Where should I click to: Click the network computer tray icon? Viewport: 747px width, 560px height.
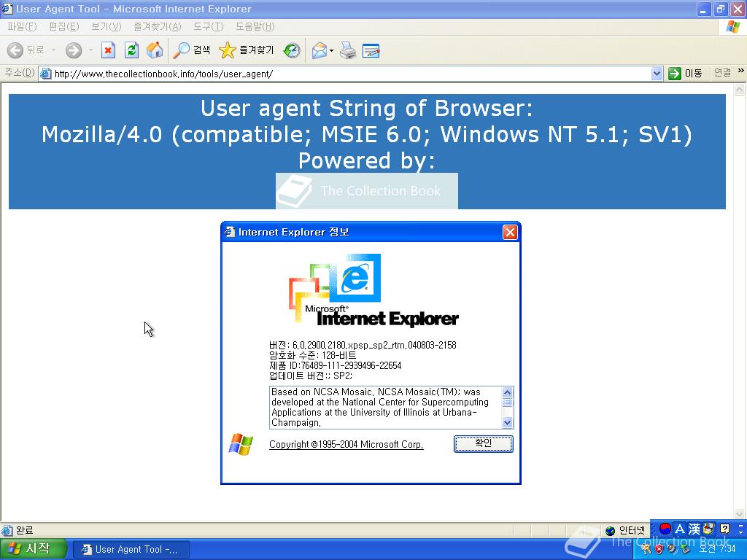685,549
